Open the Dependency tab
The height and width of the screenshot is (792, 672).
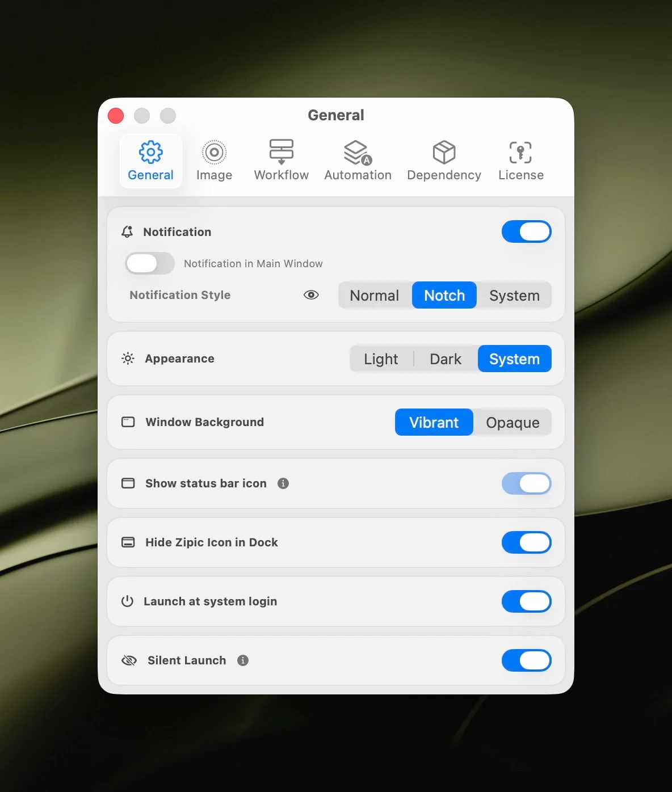(444, 161)
